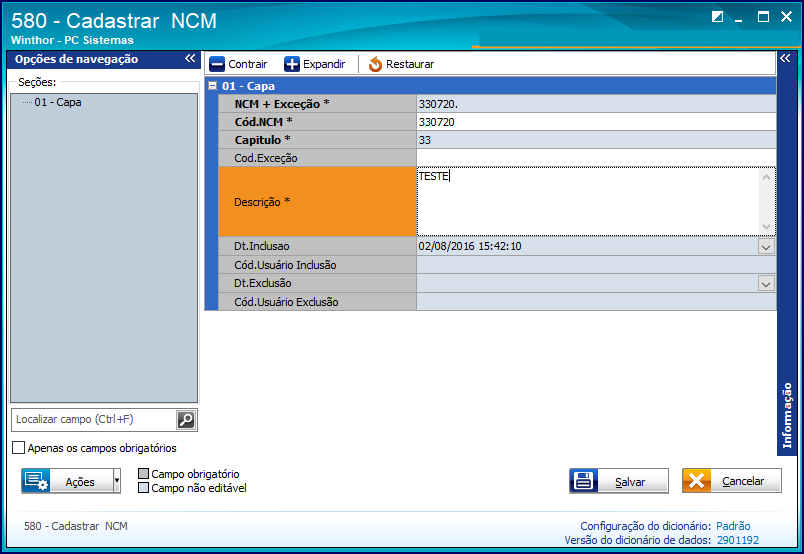
Task: Click the Descrição text area with TESTE
Action: tap(589, 202)
